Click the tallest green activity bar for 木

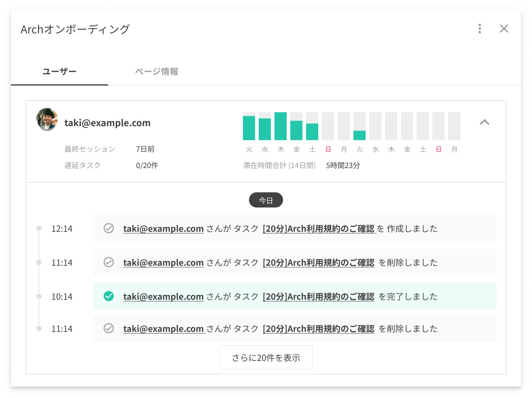pos(281,126)
